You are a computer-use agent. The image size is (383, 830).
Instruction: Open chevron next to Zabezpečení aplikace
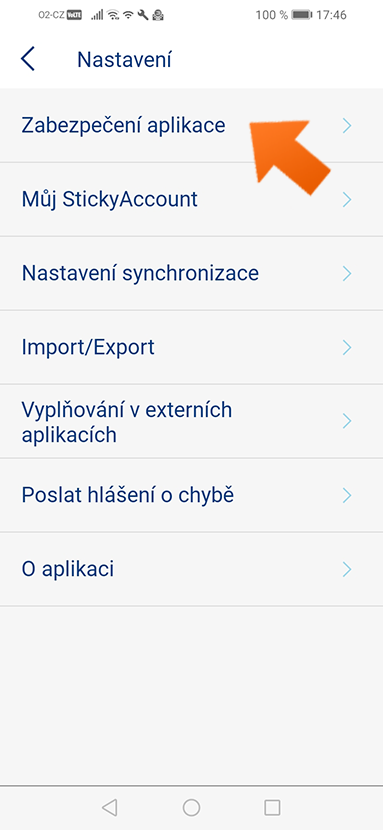(347, 125)
